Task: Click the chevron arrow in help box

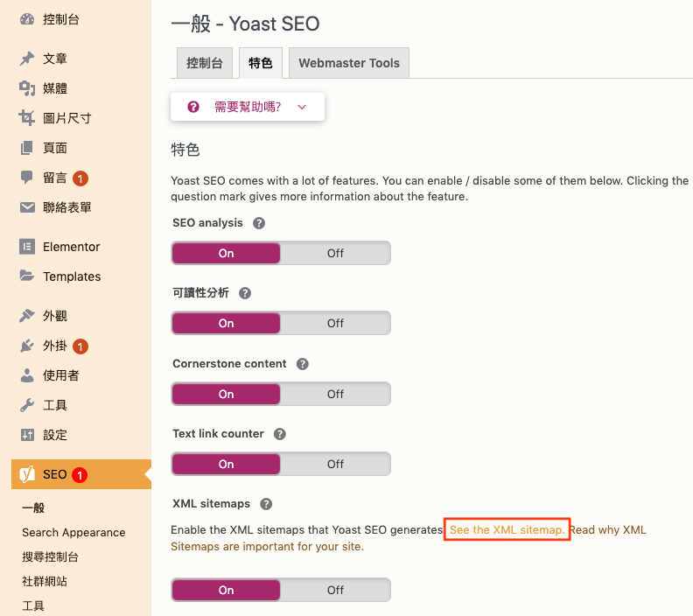Action: [302, 107]
